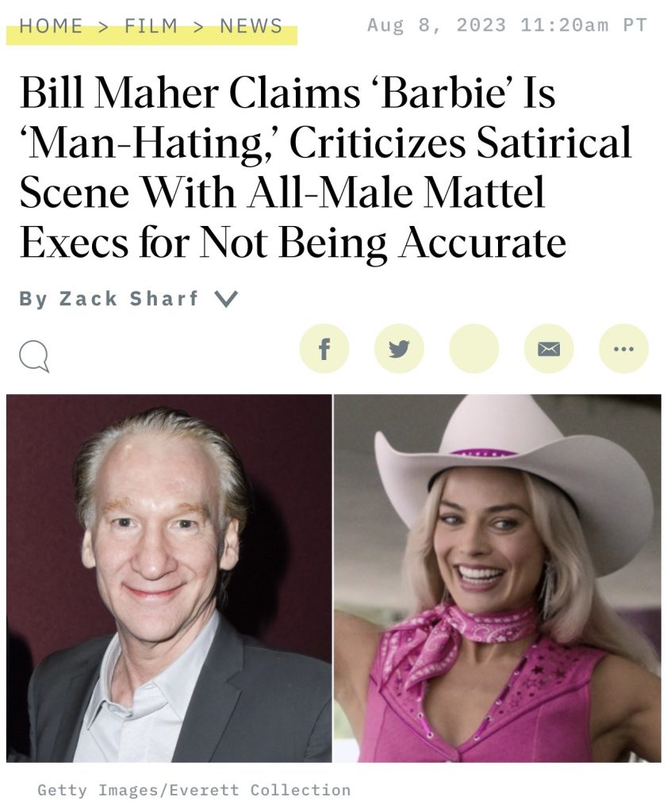Click the Getty Images/Everett Collection credit
Screen dimensions: 667x812
point(194,791)
